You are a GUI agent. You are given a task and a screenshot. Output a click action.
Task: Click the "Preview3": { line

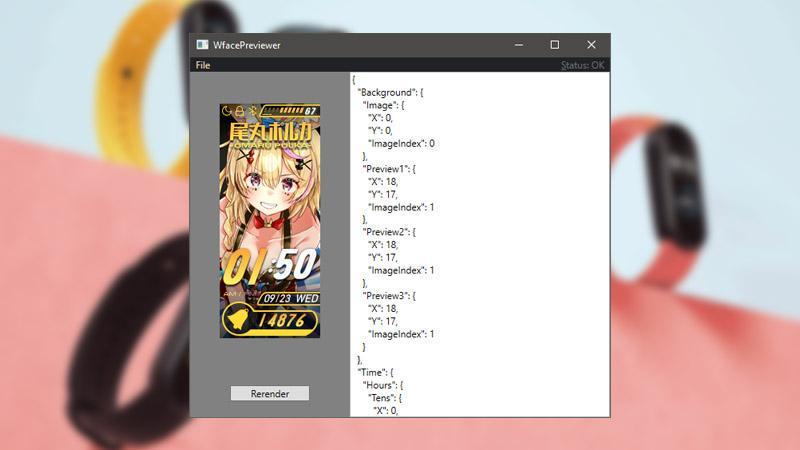point(389,296)
